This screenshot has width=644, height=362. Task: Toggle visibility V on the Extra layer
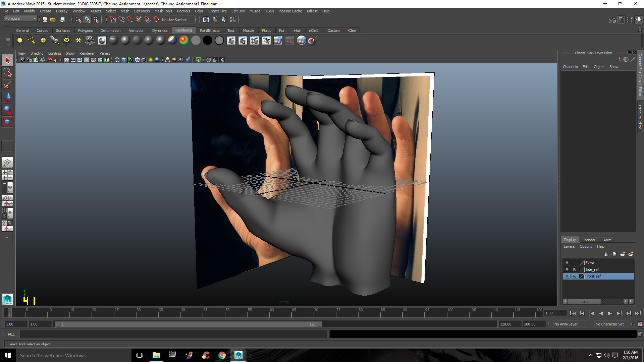pyautogui.click(x=567, y=263)
